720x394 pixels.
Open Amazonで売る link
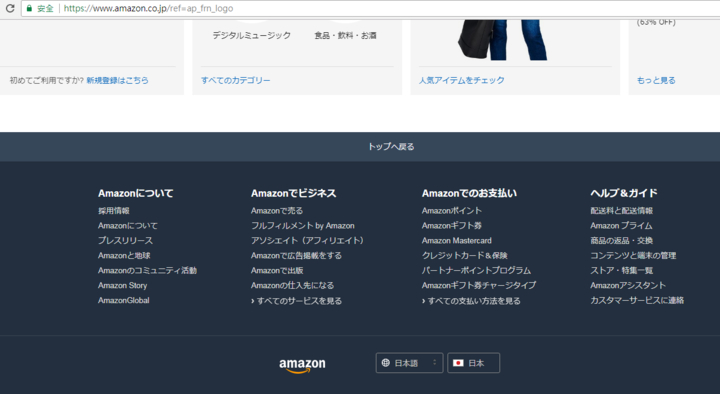tap(277, 211)
